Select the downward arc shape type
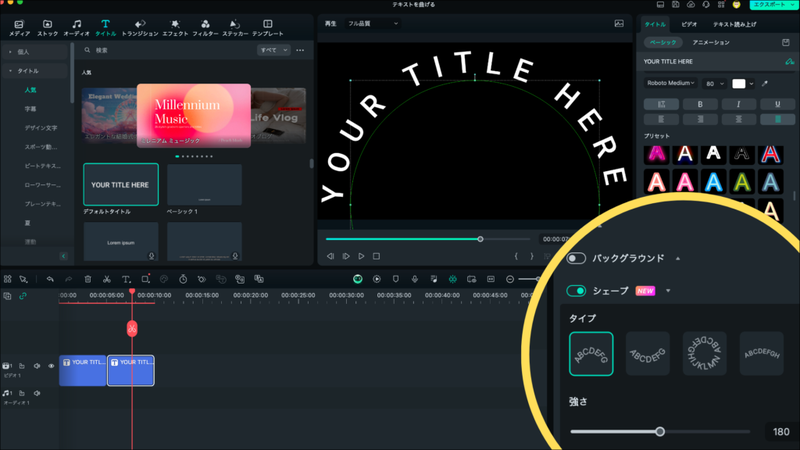Image resolution: width=800 pixels, height=450 pixels. (648, 354)
